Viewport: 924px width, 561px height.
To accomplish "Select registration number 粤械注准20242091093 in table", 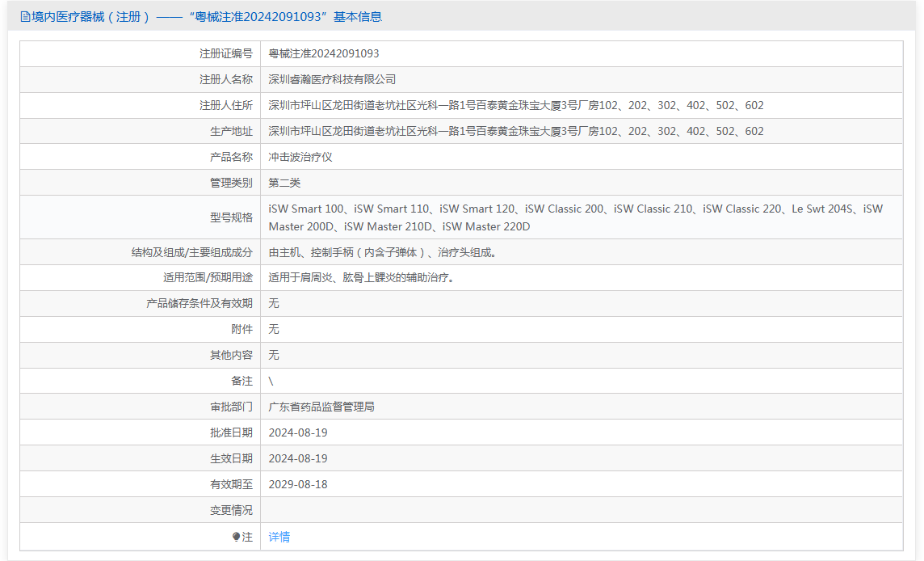I will (x=324, y=53).
